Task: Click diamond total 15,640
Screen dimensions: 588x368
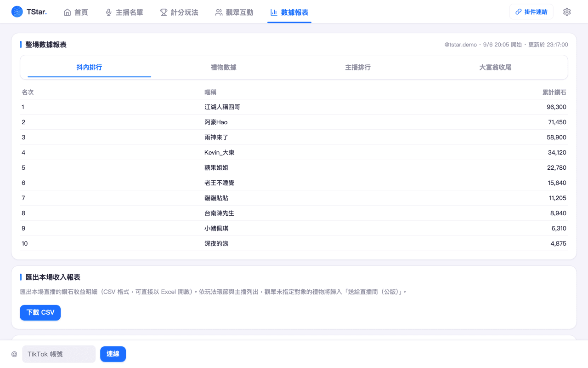Action: click(x=557, y=183)
